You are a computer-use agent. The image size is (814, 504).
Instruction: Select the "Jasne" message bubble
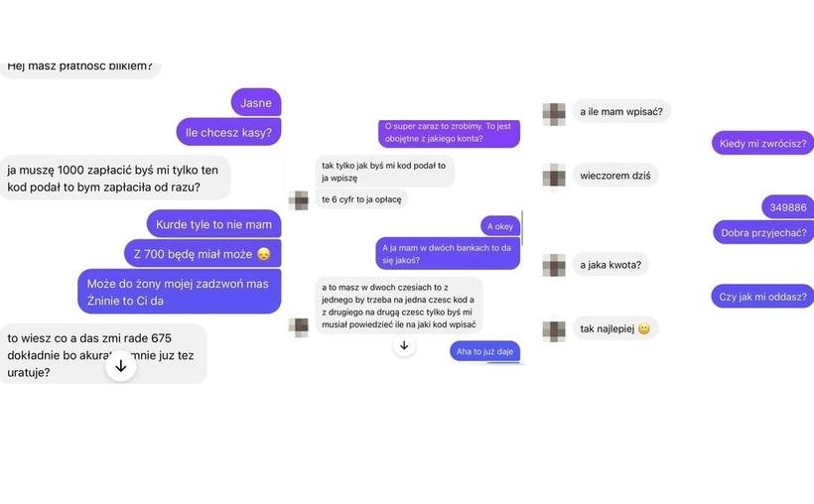[256, 102]
